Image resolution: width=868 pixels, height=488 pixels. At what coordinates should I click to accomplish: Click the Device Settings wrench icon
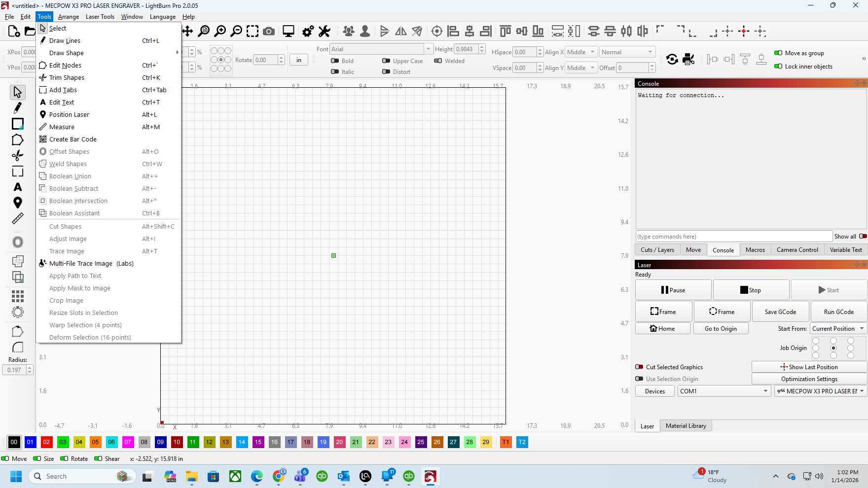pos(324,32)
